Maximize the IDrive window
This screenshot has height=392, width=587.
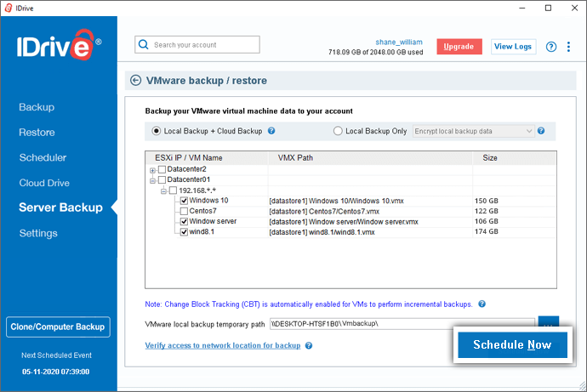tap(548, 8)
